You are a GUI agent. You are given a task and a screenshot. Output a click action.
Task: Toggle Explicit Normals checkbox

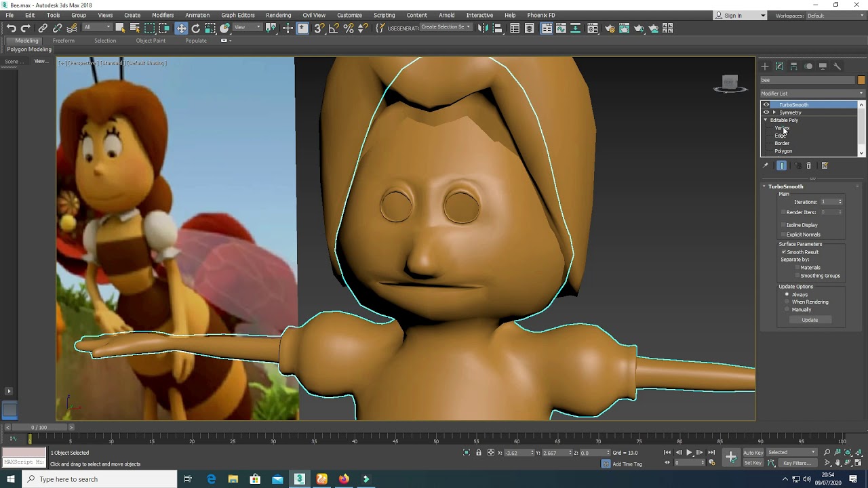point(783,235)
